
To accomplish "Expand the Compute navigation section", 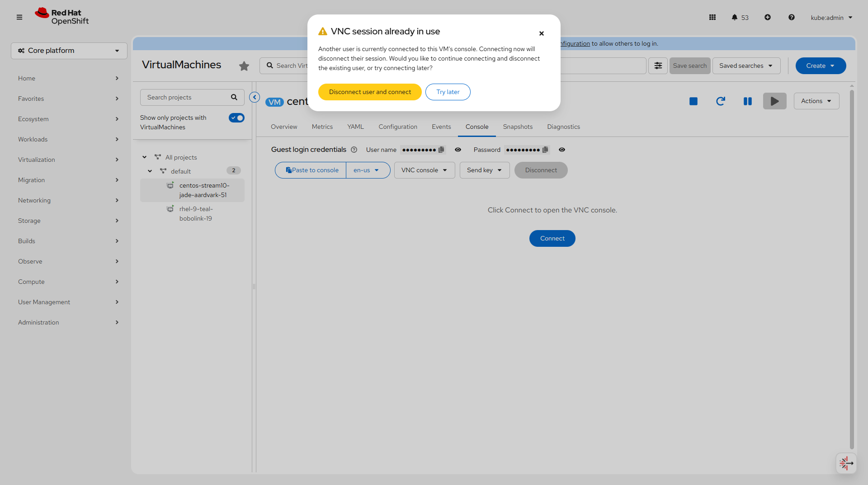I will 69,282.
